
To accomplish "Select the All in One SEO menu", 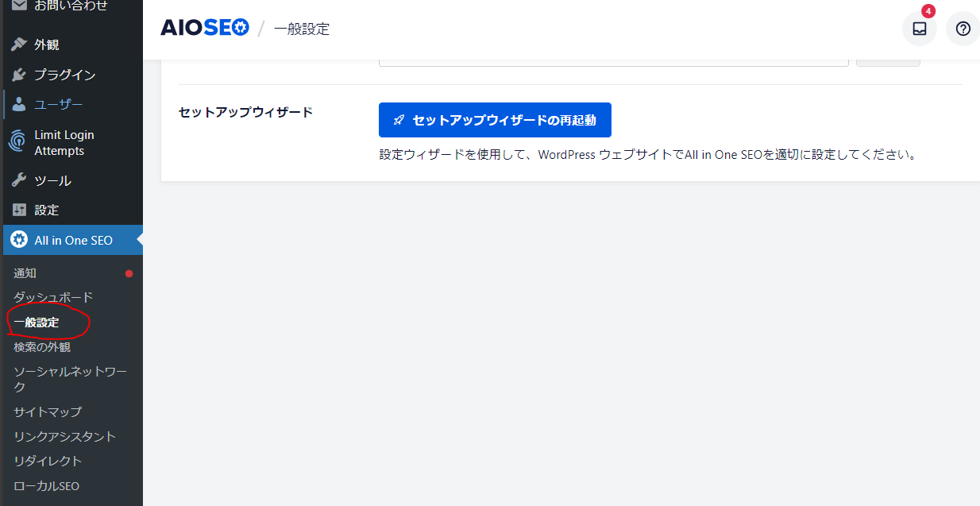I will [x=71, y=240].
